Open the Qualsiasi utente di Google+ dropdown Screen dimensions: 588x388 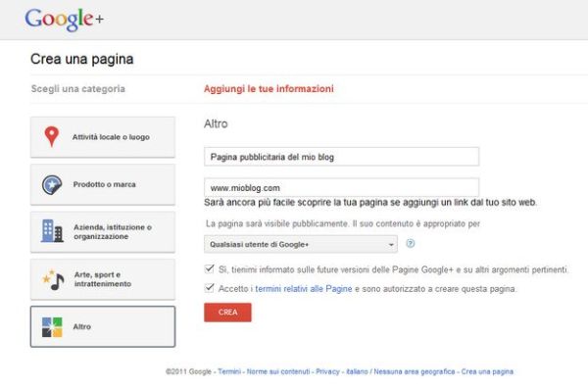pos(301,244)
